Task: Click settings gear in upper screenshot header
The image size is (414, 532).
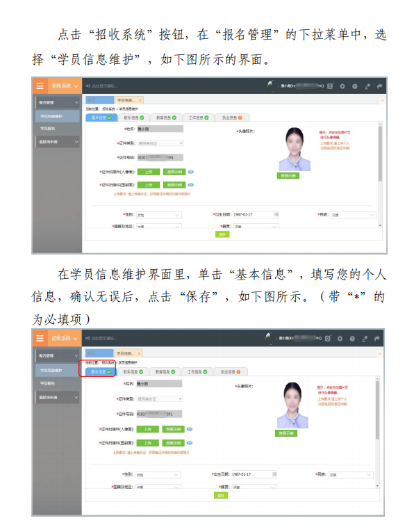Action: click(342, 86)
